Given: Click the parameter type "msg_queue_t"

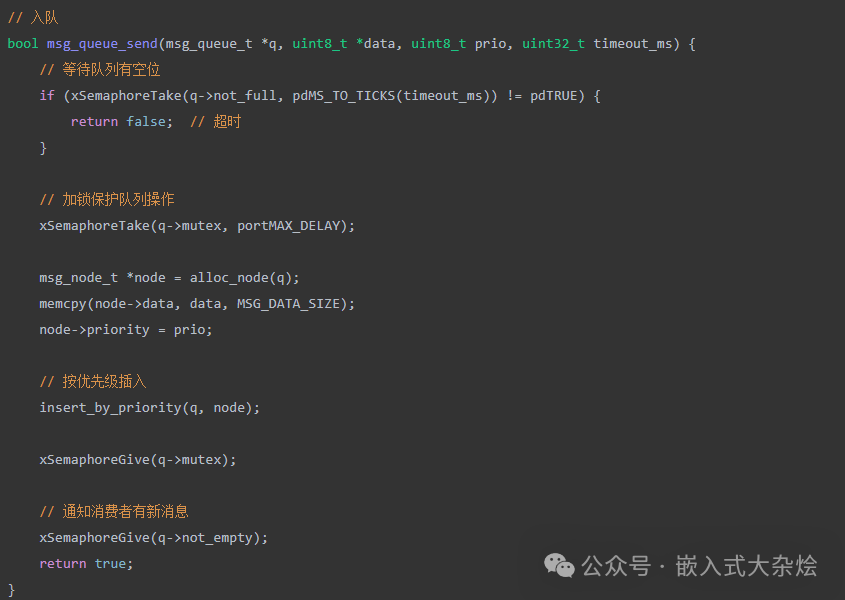Looking at the screenshot, I should coord(209,44).
